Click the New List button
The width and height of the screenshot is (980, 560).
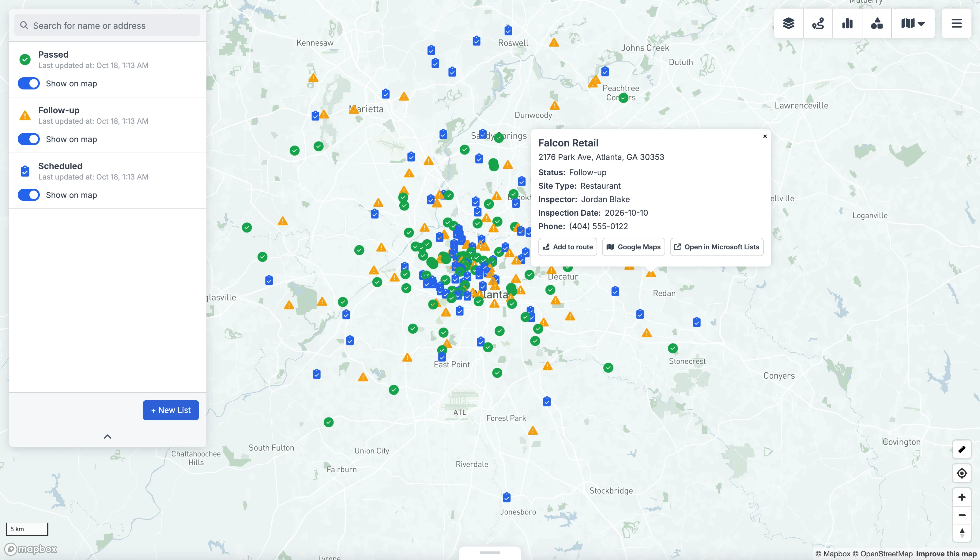(x=171, y=410)
